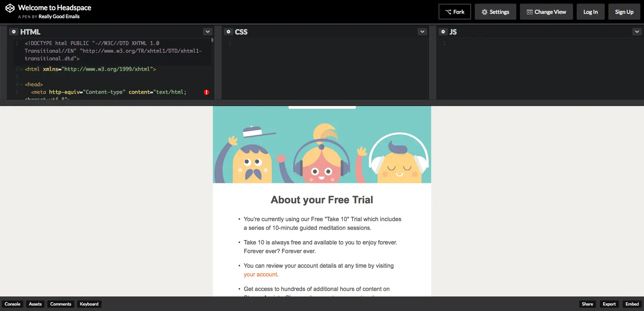Screen dimensions: 644x311
Task: Show the Keyboard shortcuts
Action: 89,304
